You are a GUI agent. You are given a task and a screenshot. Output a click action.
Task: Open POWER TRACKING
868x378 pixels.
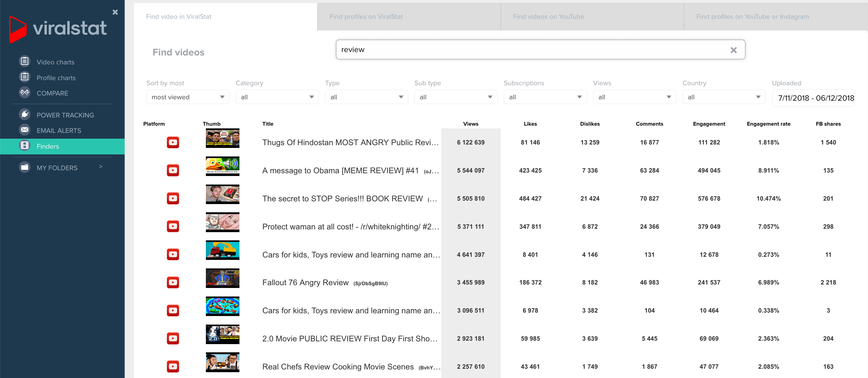(65, 115)
